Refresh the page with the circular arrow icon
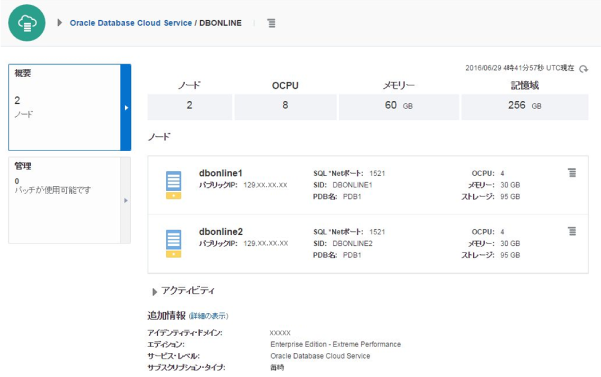The width and height of the screenshot is (601, 377). 584,69
